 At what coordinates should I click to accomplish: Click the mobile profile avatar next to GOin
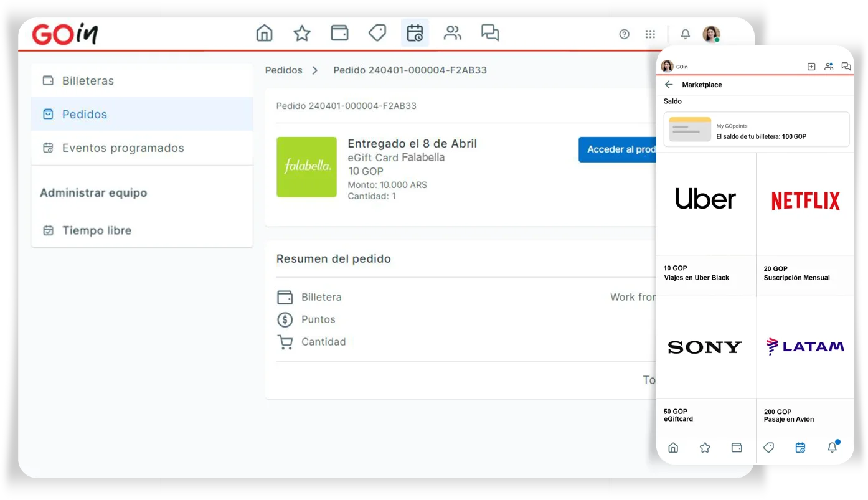(x=667, y=66)
